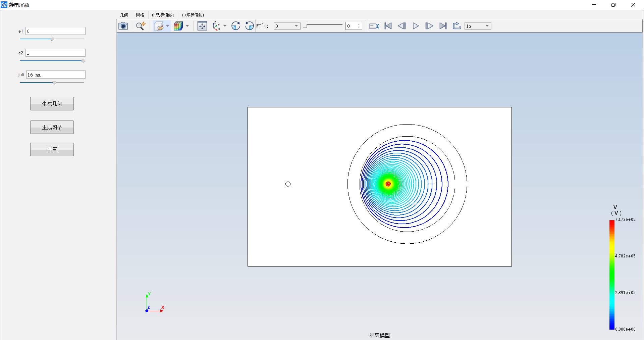Minimize the 静电屏蔽 window

coord(594,5)
